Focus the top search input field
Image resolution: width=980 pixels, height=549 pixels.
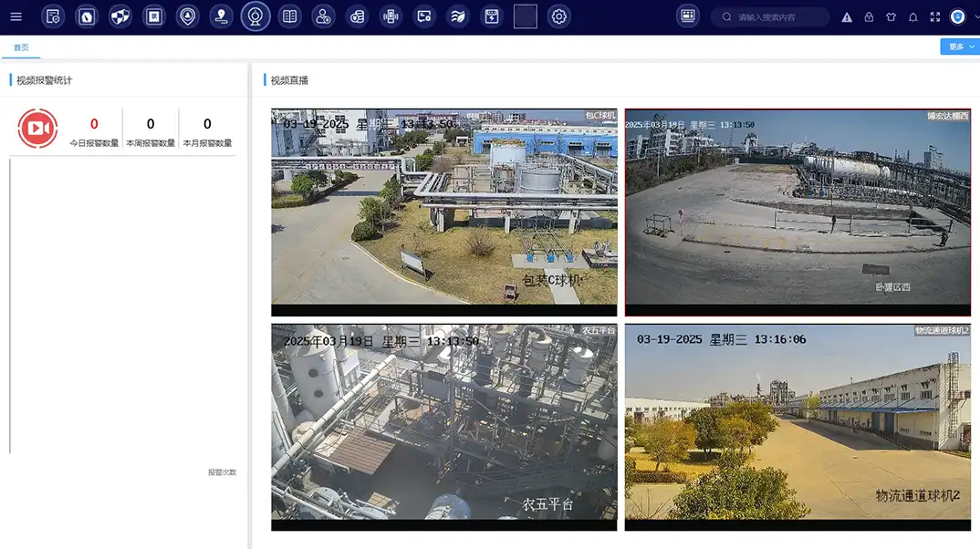tap(770, 16)
